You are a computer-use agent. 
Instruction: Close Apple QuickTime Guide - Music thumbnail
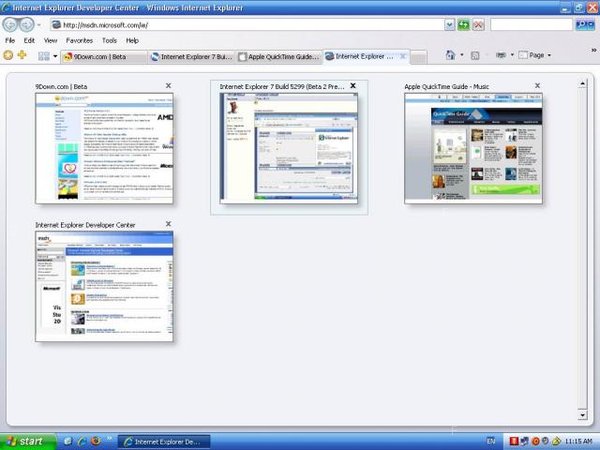[537, 86]
